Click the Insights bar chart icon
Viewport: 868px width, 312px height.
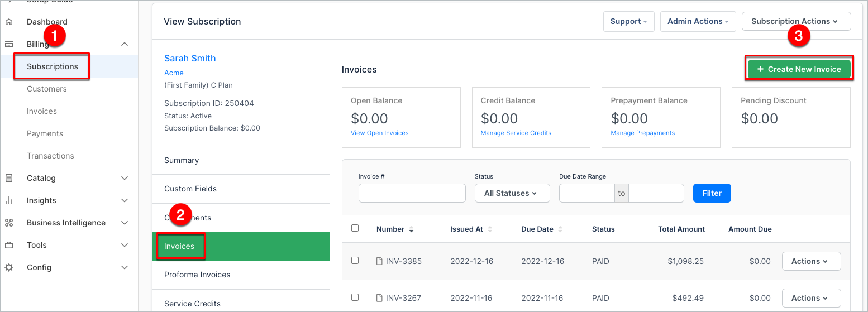tap(9, 200)
